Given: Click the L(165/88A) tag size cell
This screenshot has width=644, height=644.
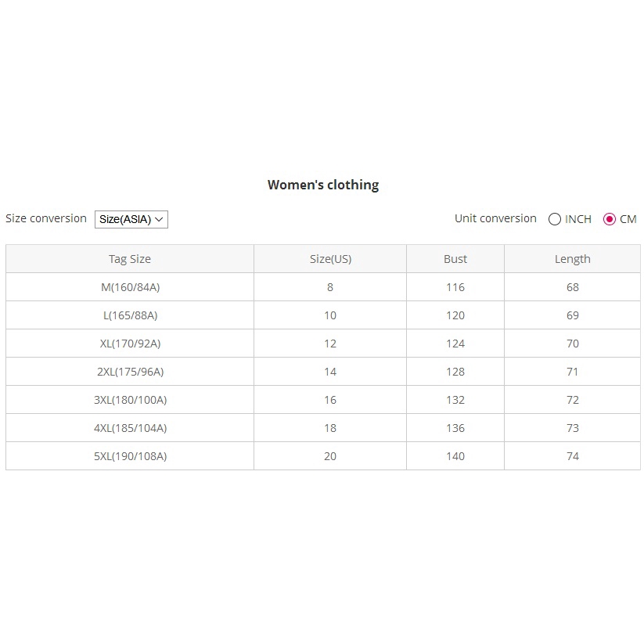Looking at the screenshot, I should (130, 315).
